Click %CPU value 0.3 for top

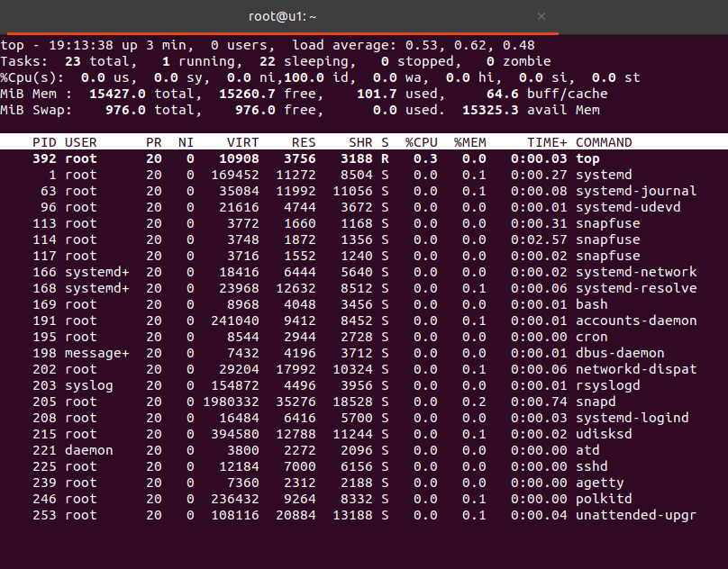pyautogui.click(x=425, y=158)
